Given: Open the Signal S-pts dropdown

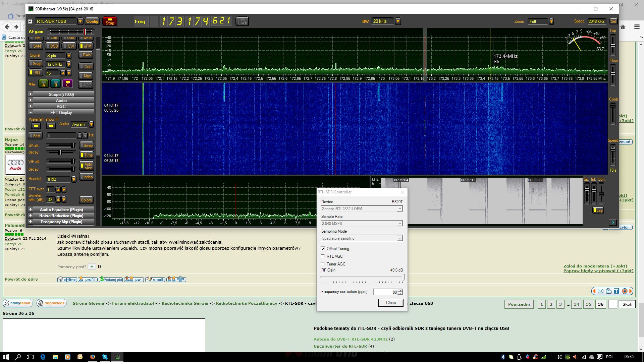Looking at the screenshot, I should pyautogui.click(x=69, y=56).
